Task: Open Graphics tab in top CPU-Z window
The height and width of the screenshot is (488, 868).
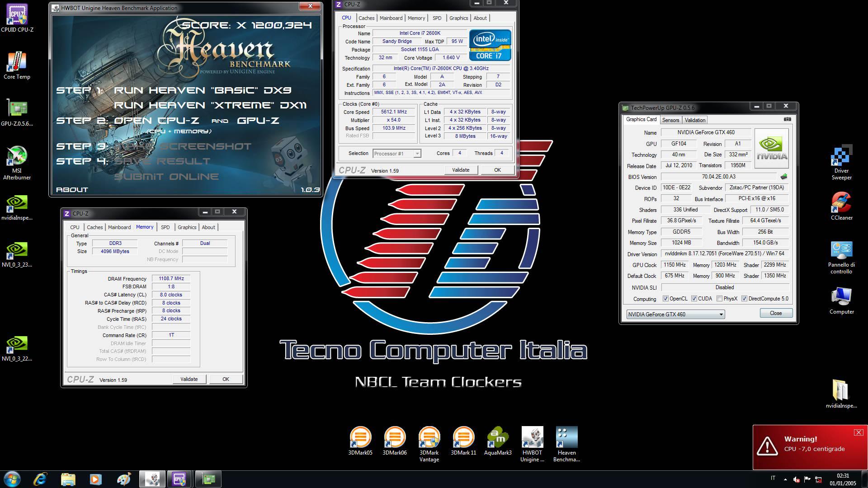Action: point(458,18)
